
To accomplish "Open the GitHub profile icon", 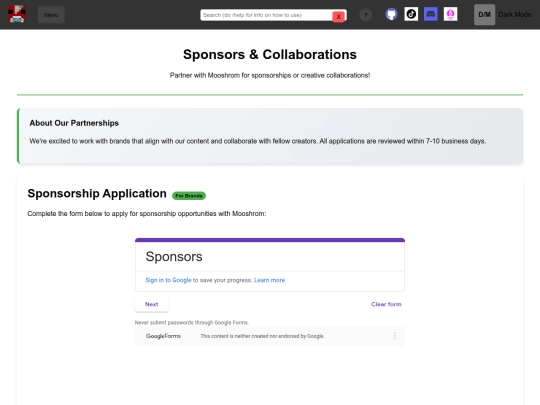I will (391, 14).
